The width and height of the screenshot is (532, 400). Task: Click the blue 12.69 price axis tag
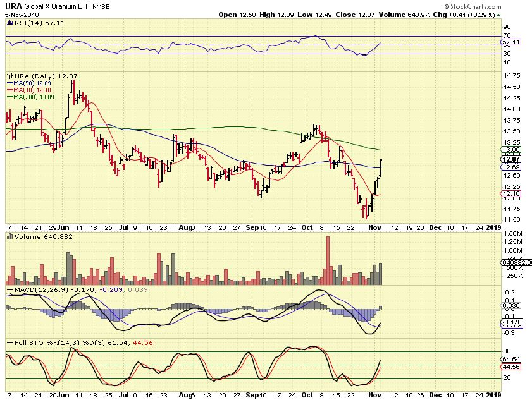point(511,167)
